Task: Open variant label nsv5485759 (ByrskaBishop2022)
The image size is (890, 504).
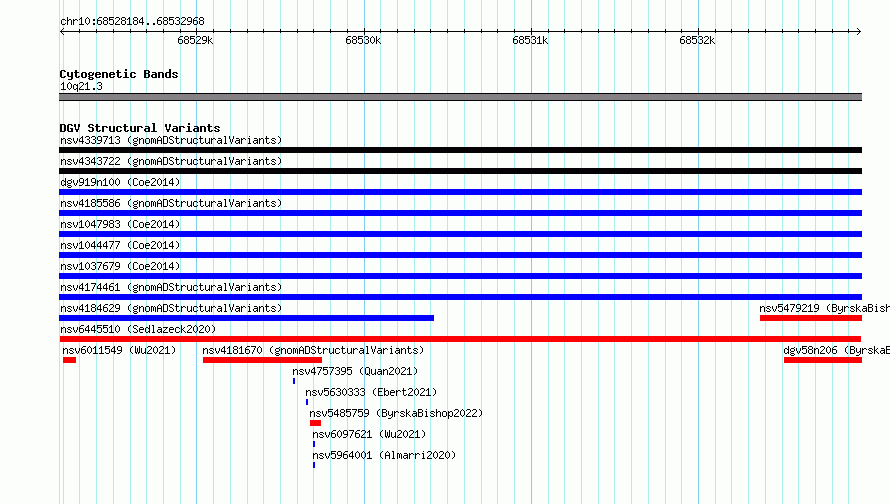Action: click(x=396, y=413)
